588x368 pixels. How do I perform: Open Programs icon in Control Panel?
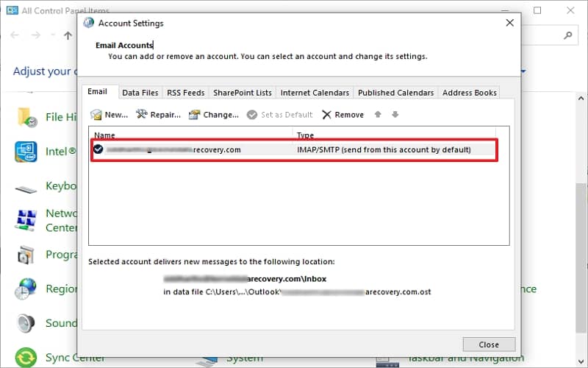pos(26,255)
